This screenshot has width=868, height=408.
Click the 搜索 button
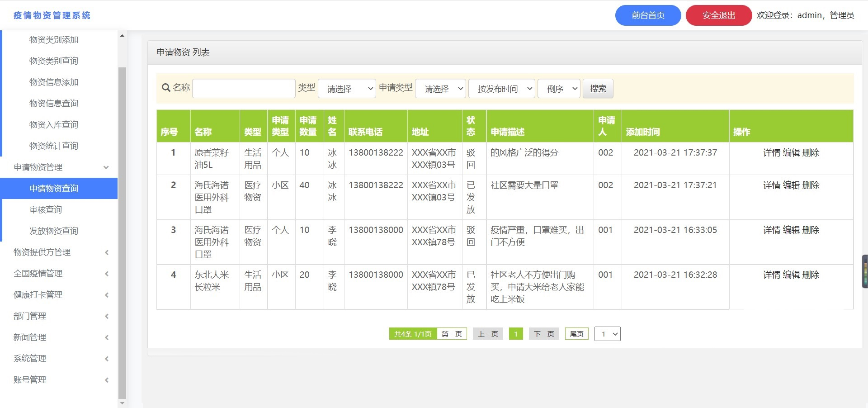pyautogui.click(x=598, y=89)
